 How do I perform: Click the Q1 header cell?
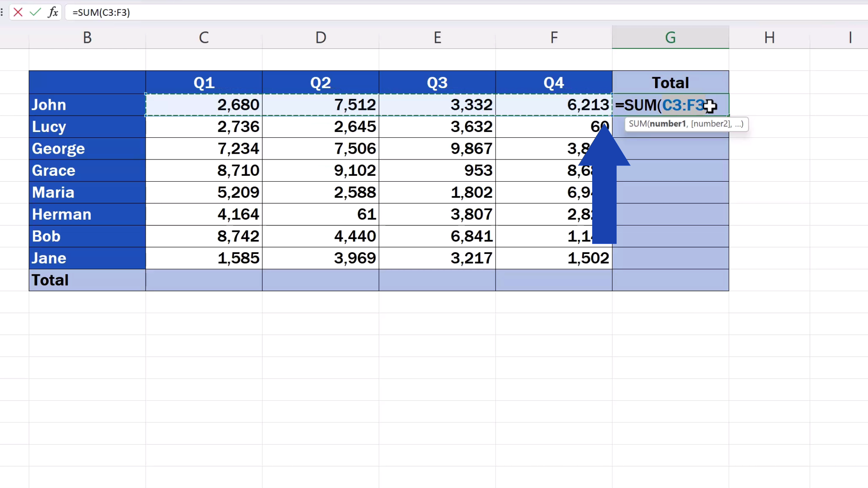pos(204,82)
